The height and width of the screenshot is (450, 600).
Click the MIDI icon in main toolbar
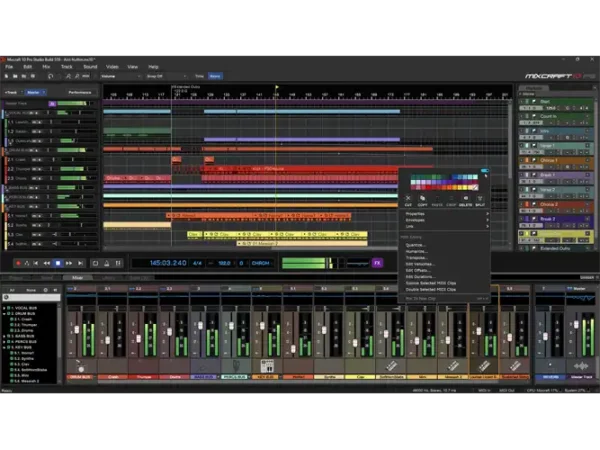(86, 77)
